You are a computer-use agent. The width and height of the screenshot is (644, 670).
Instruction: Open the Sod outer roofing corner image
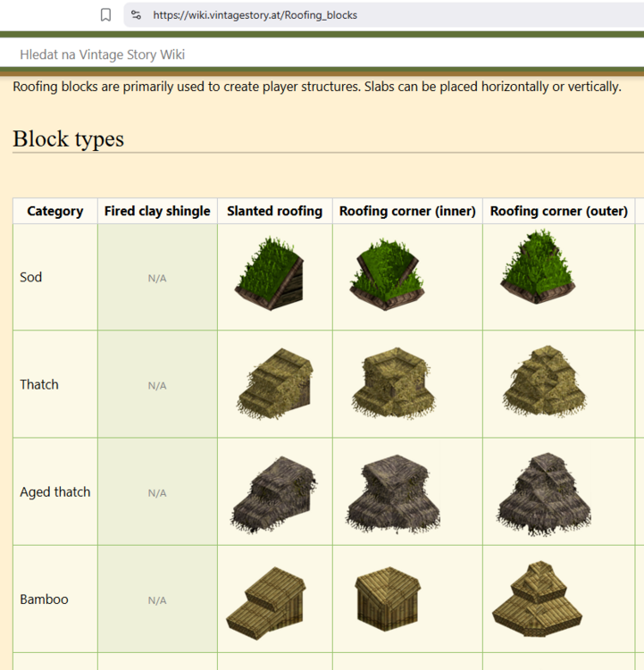[x=536, y=268]
